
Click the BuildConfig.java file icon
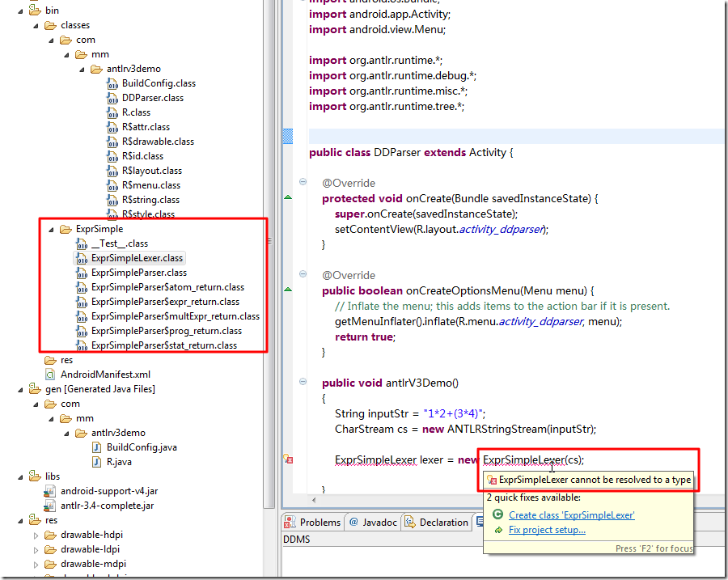coord(96,447)
